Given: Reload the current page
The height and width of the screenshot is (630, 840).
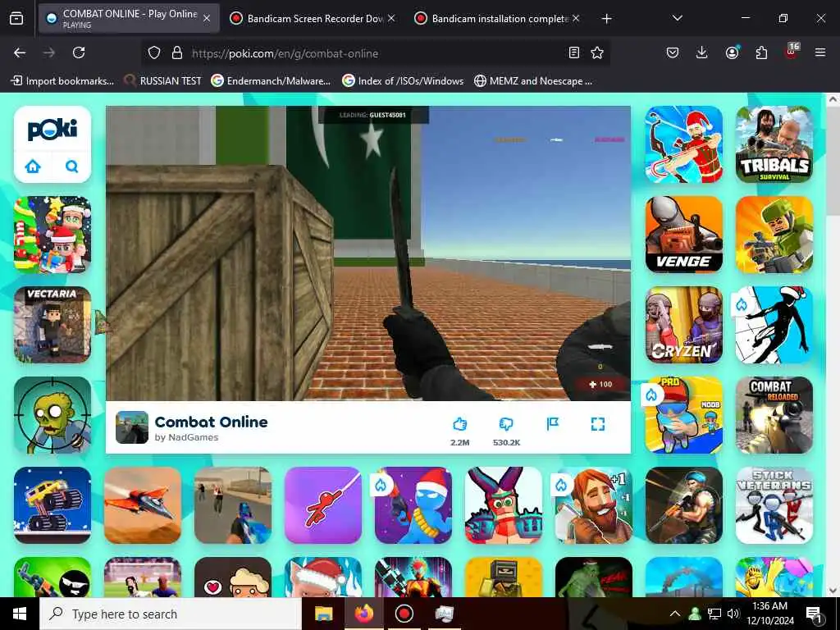Looking at the screenshot, I should 79,52.
